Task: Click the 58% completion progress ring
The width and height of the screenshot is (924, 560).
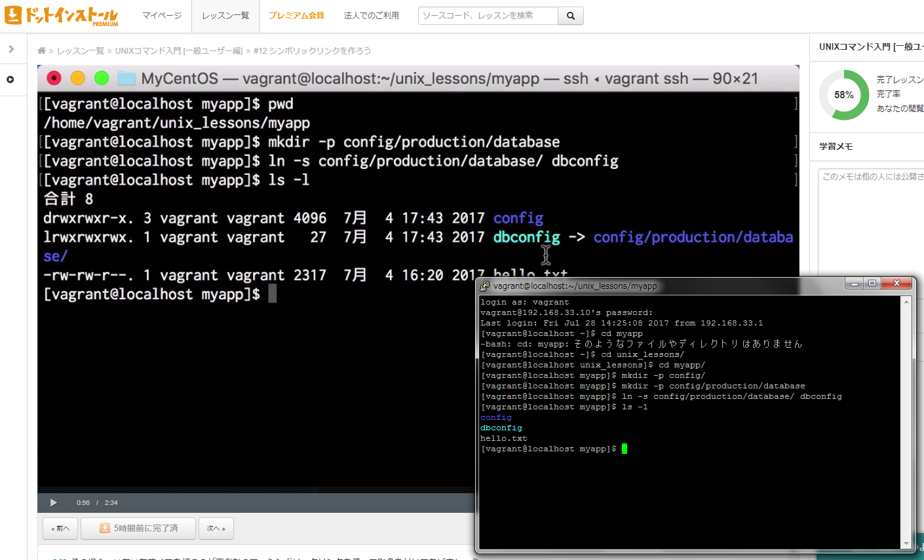Action: (x=843, y=95)
